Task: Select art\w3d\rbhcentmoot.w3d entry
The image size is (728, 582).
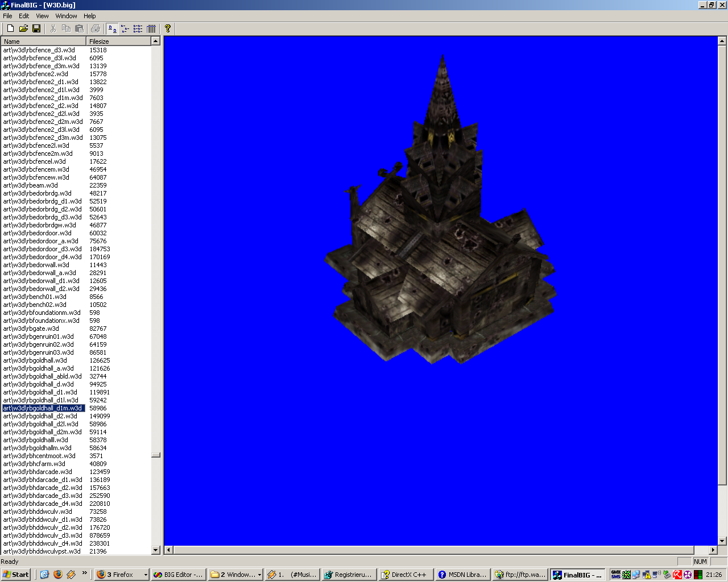Action: (39, 456)
